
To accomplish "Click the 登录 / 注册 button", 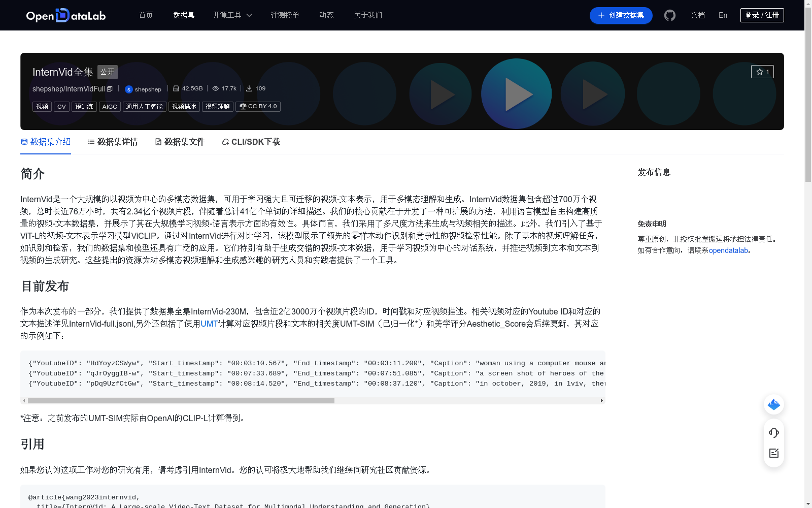I will pyautogui.click(x=762, y=15).
